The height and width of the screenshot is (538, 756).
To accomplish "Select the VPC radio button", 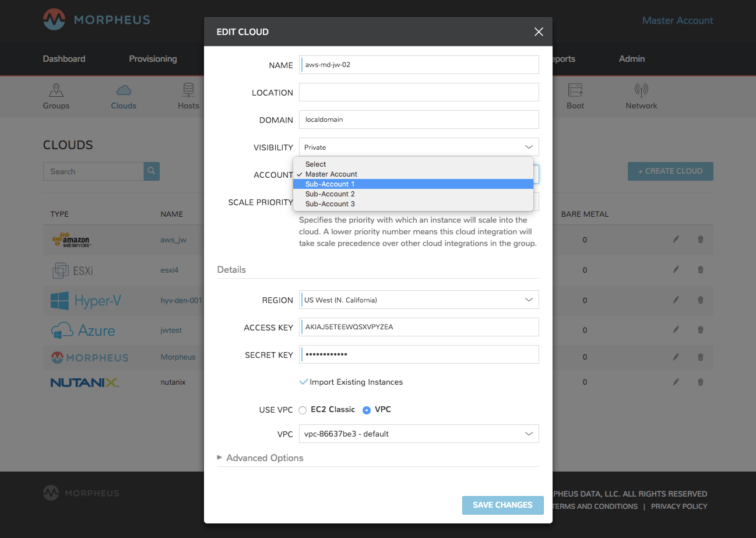I will (x=367, y=410).
